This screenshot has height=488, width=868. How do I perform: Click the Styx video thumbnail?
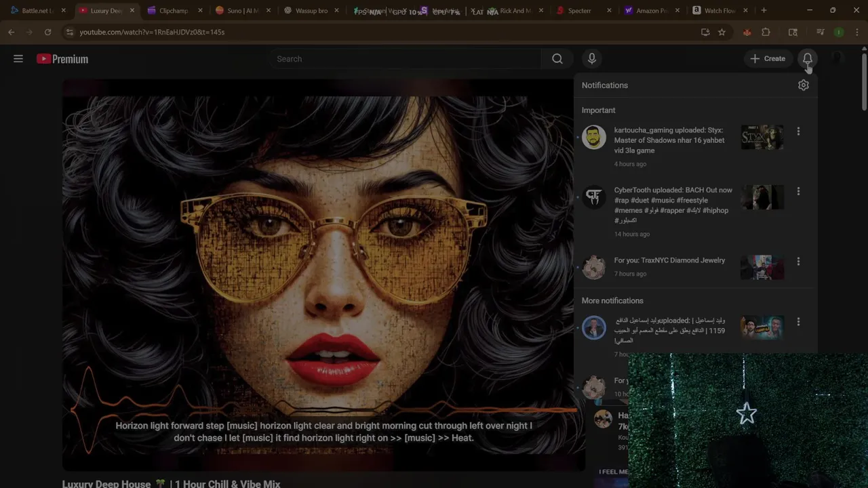point(762,137)
